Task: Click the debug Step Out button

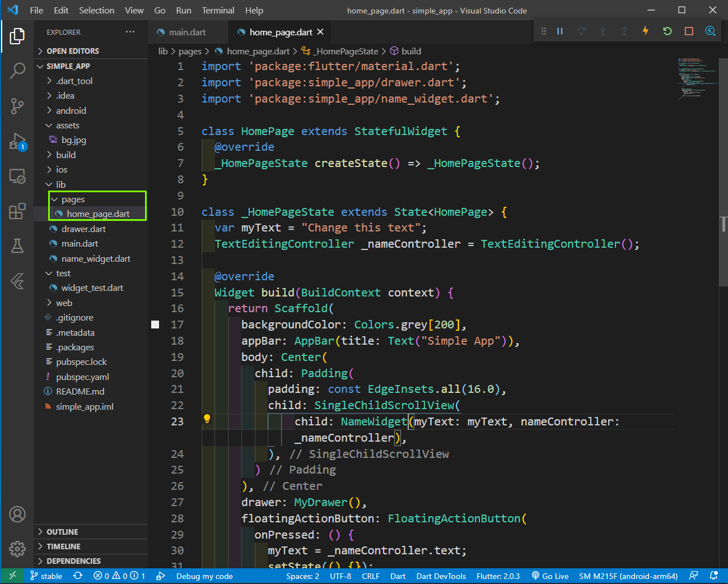Action: [x=624, y=31]
